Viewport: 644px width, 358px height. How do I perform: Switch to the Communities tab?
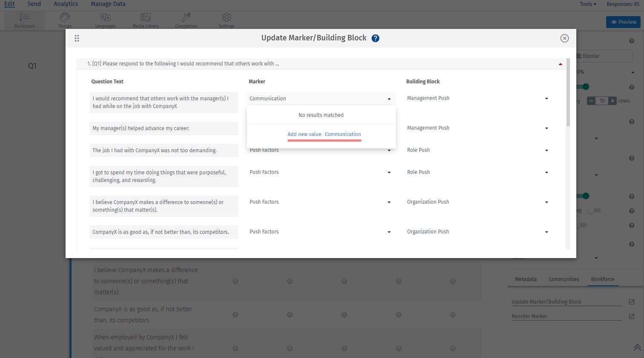coord(564,279)
